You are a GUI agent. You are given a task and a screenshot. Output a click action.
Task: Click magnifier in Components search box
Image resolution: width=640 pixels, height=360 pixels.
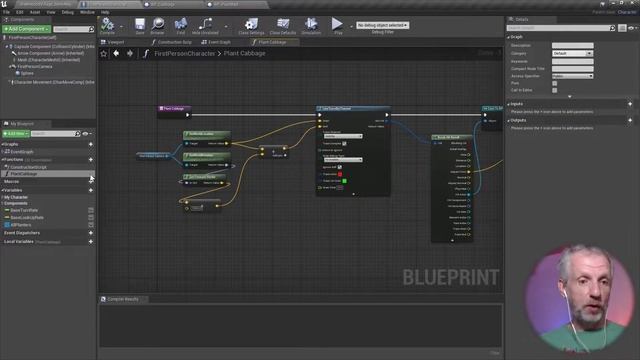coord(91,29)
